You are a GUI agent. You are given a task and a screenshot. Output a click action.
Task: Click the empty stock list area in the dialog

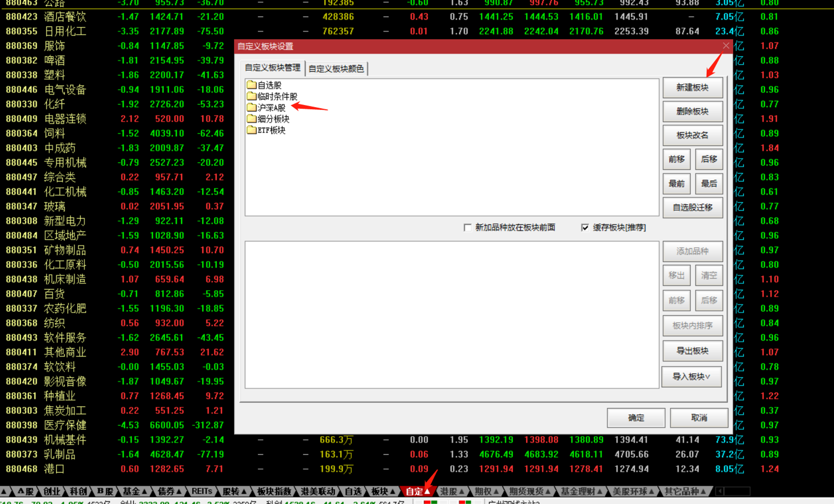pos(452,315)
